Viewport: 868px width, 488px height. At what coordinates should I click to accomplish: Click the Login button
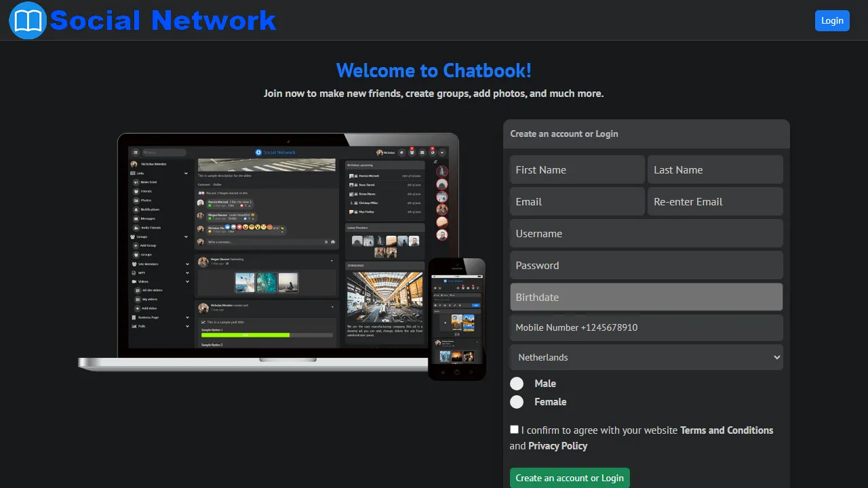pos(832,20)
